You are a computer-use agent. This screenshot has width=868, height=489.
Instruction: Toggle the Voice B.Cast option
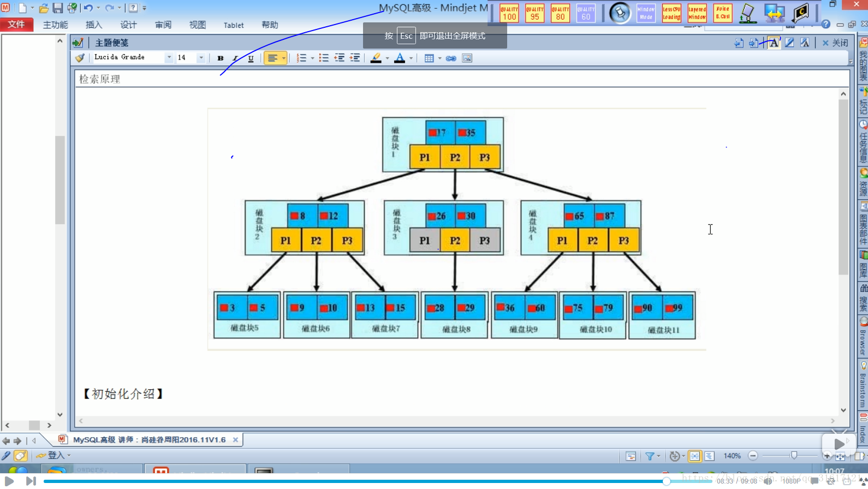(723, 13)
